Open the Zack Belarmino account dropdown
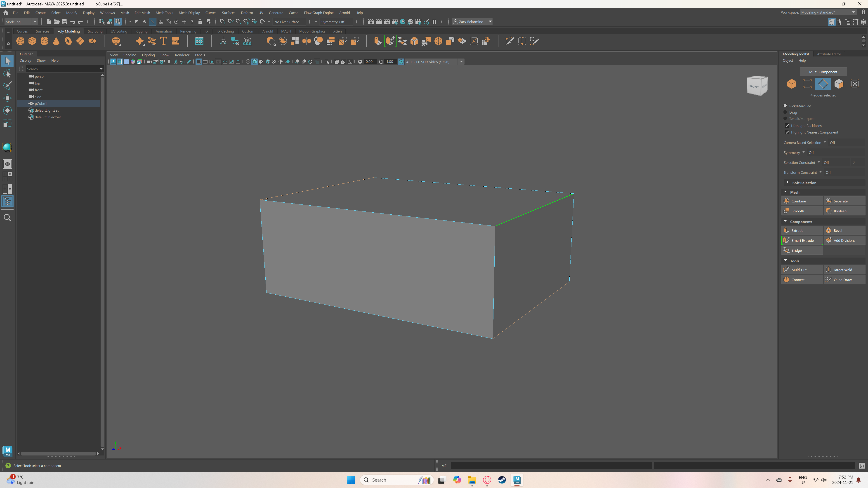Viewport: 868px width, 488px height. [472, 22]
